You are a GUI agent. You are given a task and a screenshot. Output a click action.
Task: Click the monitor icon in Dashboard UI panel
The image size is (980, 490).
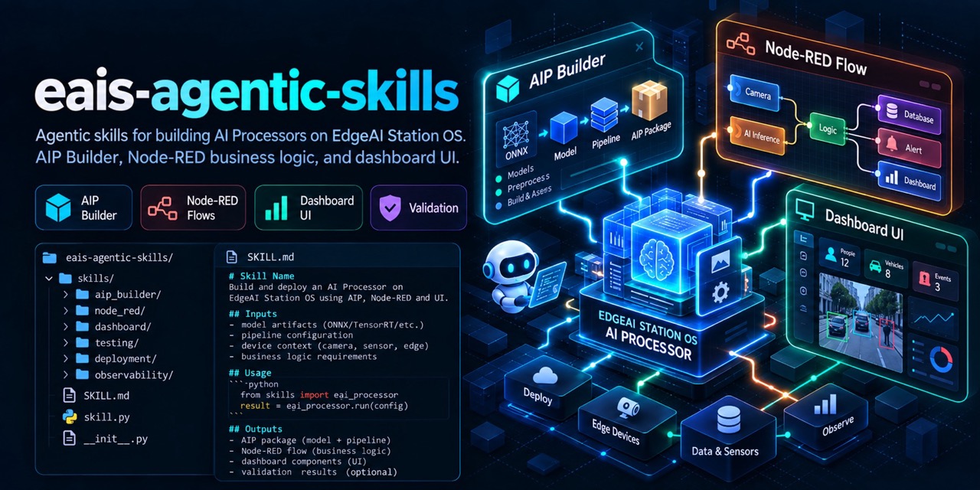click(805, 209)
